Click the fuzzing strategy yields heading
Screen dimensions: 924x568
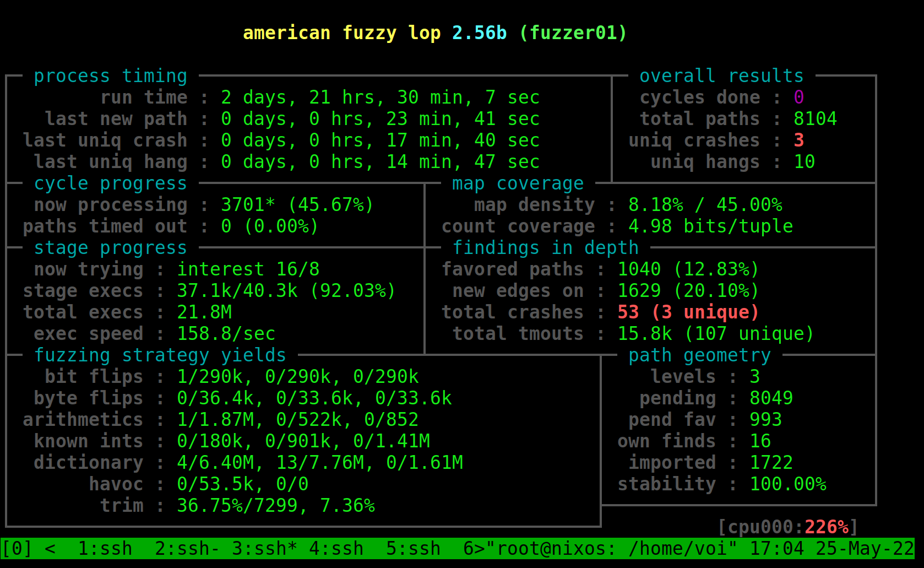pos(160,355)
